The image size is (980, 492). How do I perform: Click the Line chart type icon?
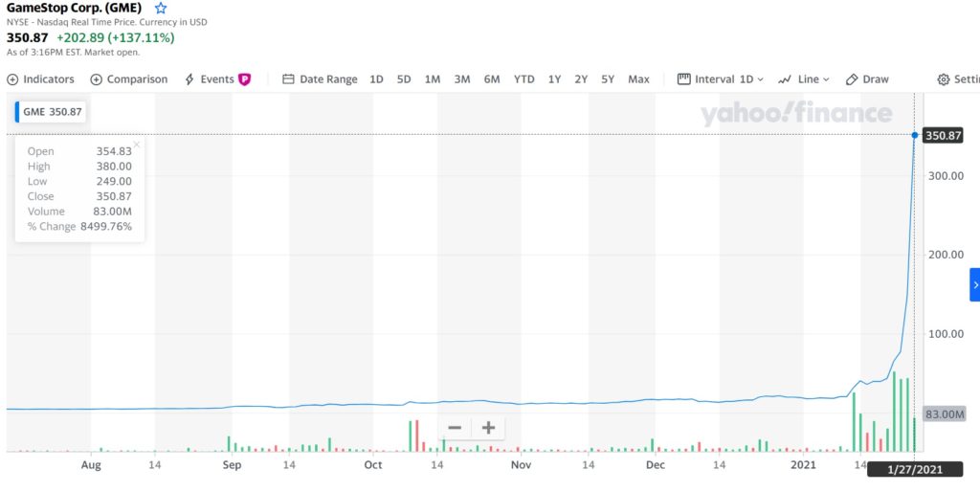[x=785, y=79]
